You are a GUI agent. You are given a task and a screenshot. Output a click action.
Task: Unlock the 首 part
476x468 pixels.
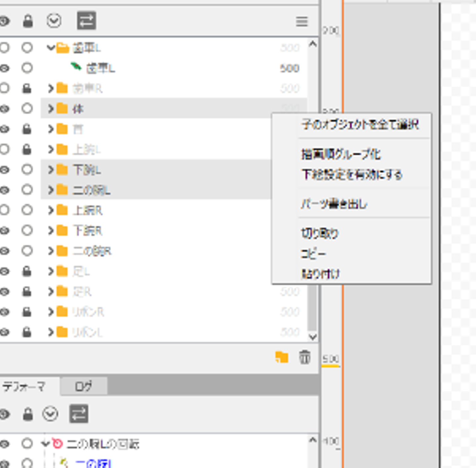click(x=27, y=129)
